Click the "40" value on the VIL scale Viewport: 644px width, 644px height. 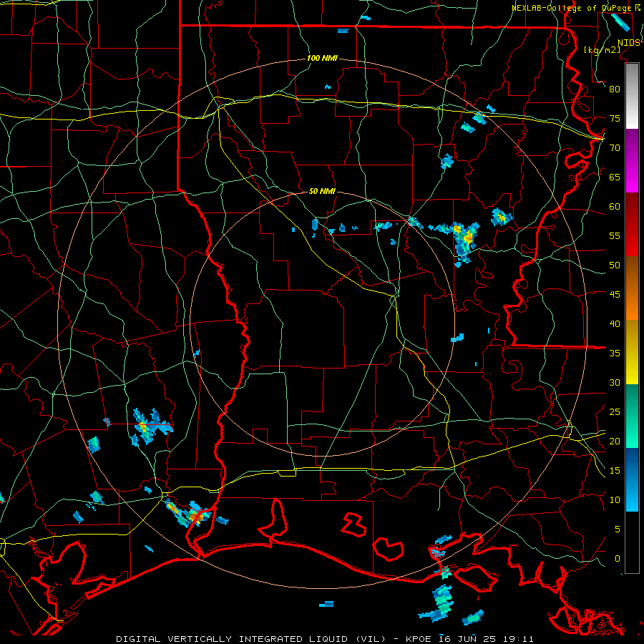tap(615, 324)
